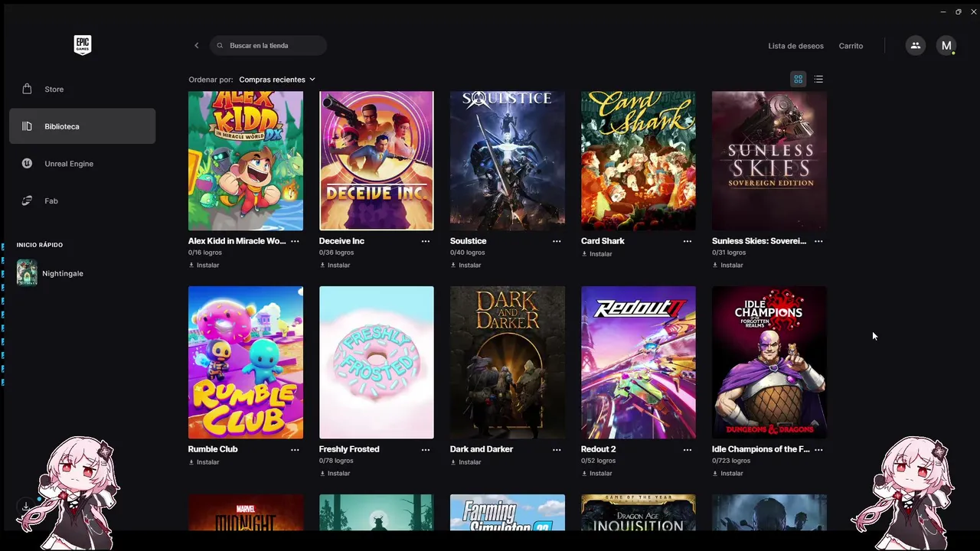Install Card Shark
980x551 pixels.
coord(596,253)
